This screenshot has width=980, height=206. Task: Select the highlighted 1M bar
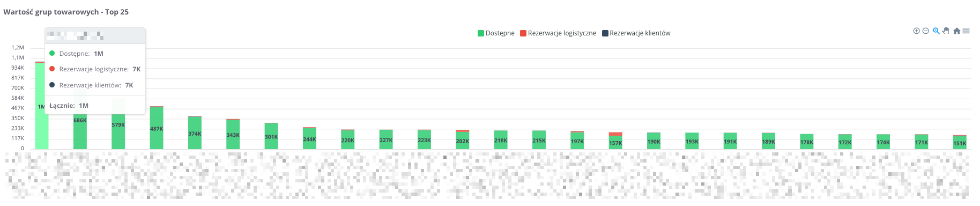42,106
